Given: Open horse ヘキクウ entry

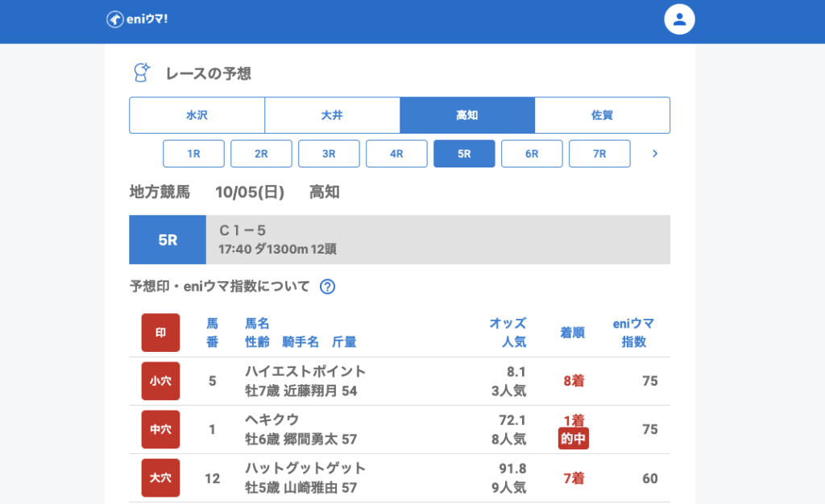Looking at the screenshot, I should tap(272, 420).
